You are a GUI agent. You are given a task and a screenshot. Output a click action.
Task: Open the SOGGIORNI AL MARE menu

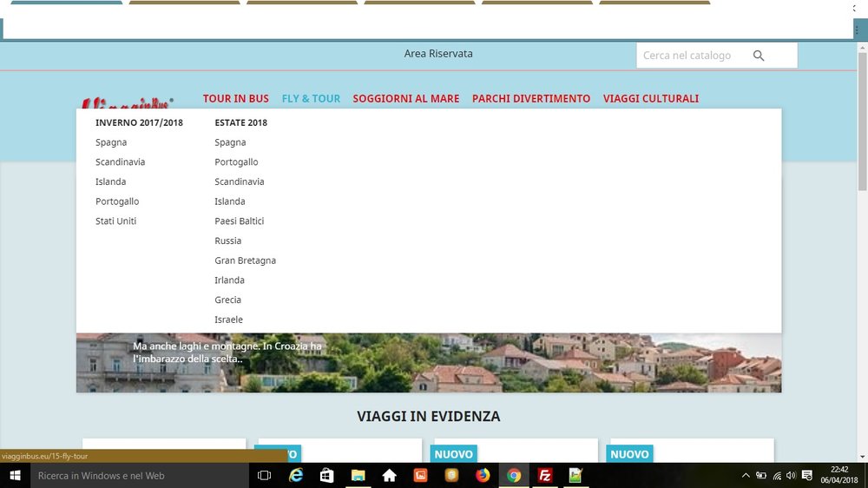point(405,99)
